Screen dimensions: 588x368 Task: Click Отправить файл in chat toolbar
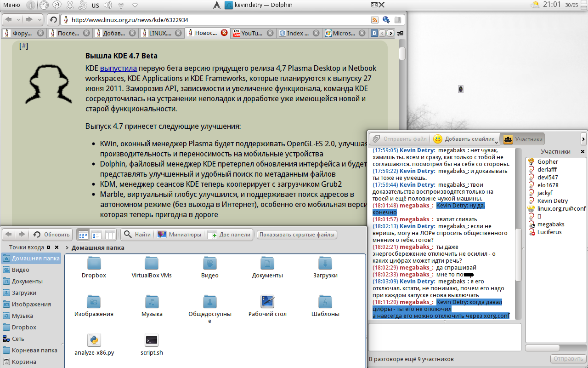(400, 139)
